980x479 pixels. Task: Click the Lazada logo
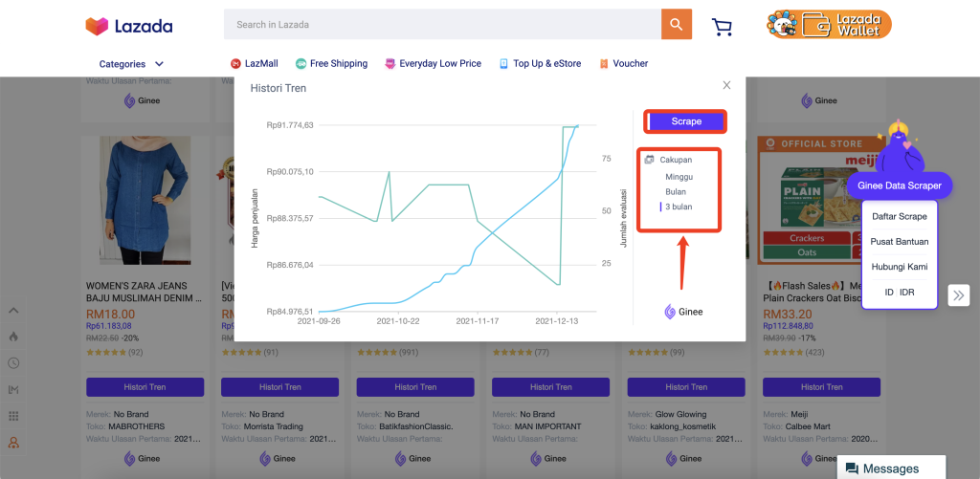129,26
